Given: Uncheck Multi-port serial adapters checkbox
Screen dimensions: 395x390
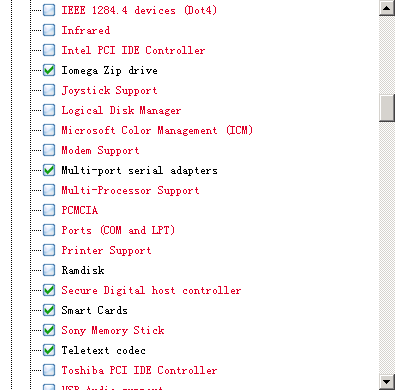Looking at the screenshot, I should (49, 170).
